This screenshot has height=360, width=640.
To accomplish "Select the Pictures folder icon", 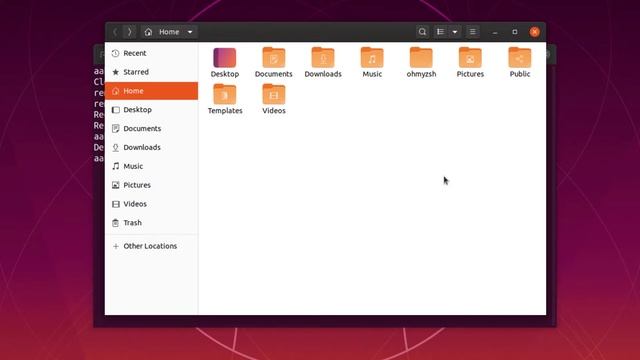I will click(x=470, y=58).
